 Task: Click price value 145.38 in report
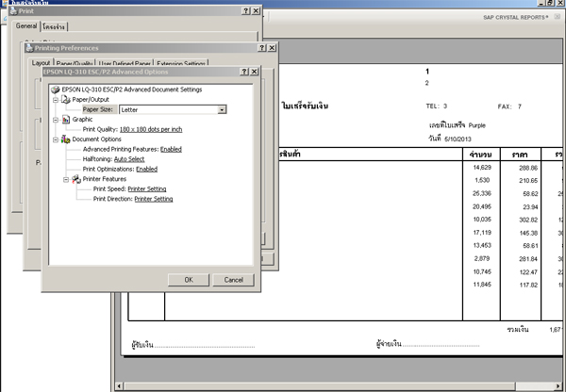coord(528,233)
